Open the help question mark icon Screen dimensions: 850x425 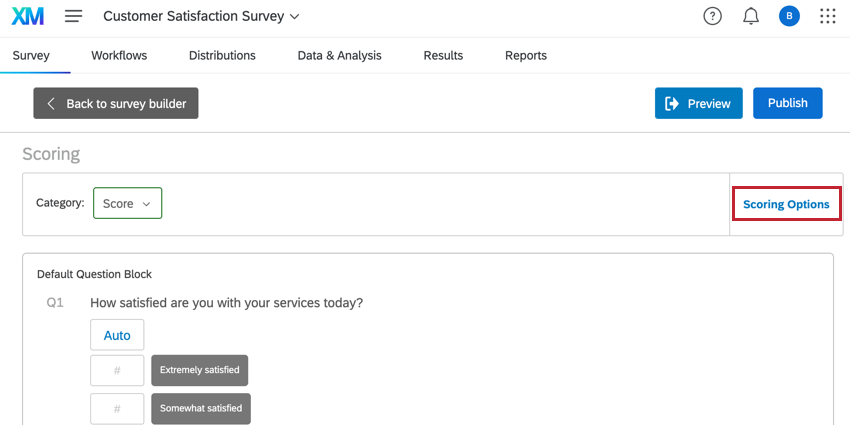coord(712,17)
